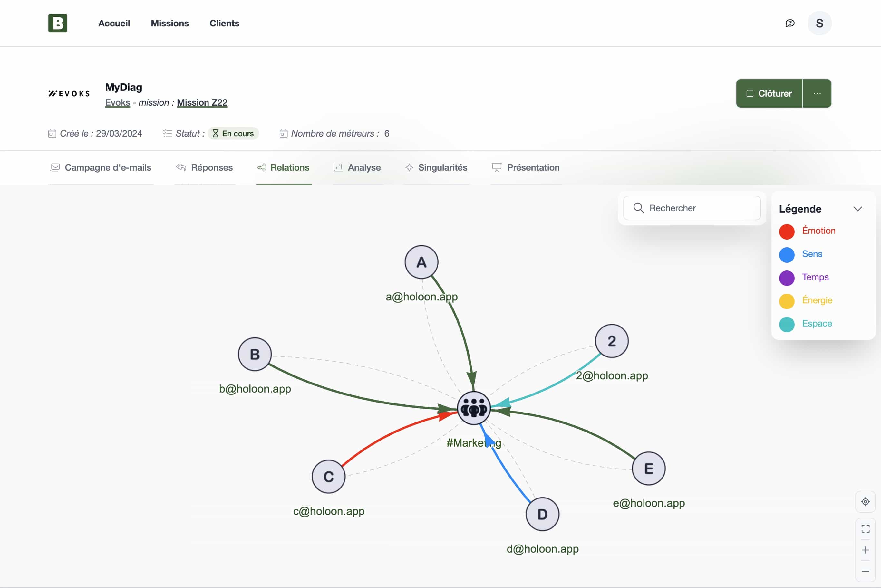Select the #Marketing group node icon
The height and width of the screenshot is (588, 881).
[x=474, y=408]
